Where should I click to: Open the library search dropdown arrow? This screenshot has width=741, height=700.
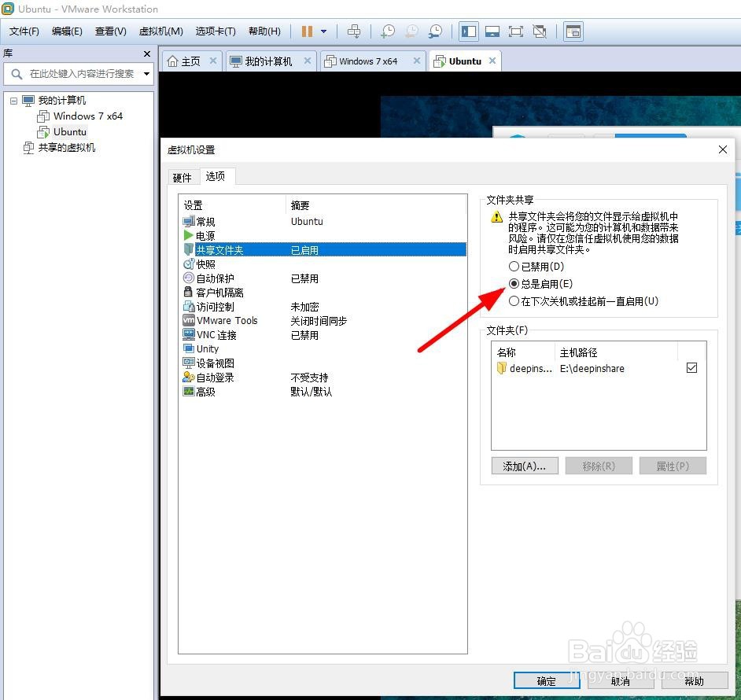pyautogui.click(x=148, y=73)
